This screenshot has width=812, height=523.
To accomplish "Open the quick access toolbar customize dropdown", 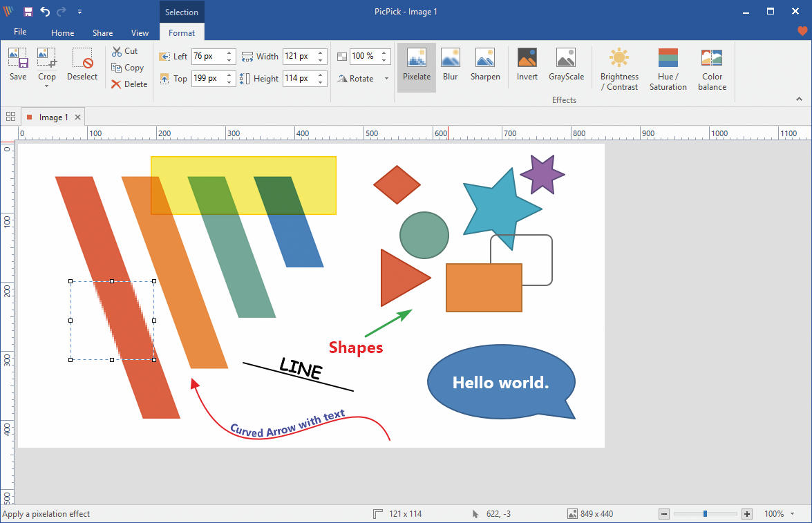I will (x=79, y=11).
